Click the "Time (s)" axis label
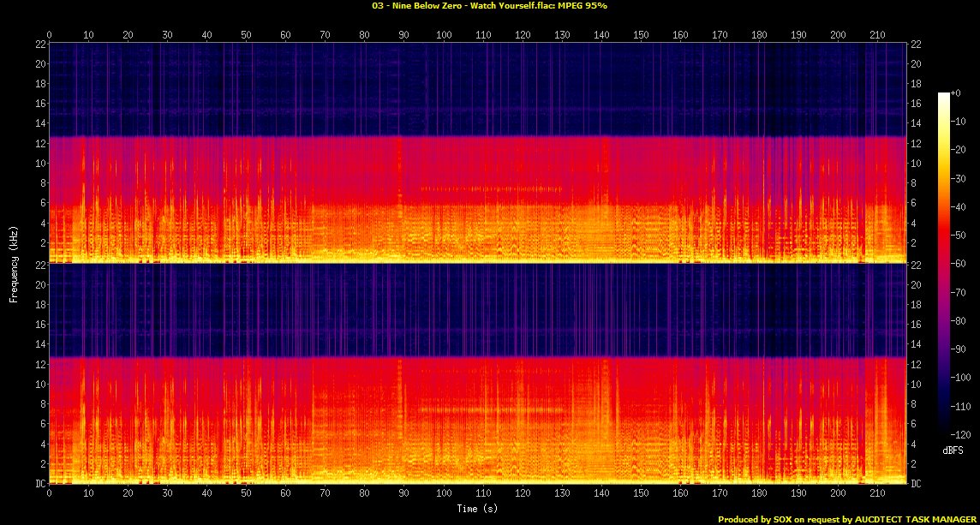This screenshot has height=525, width=980. coord(477,509)
